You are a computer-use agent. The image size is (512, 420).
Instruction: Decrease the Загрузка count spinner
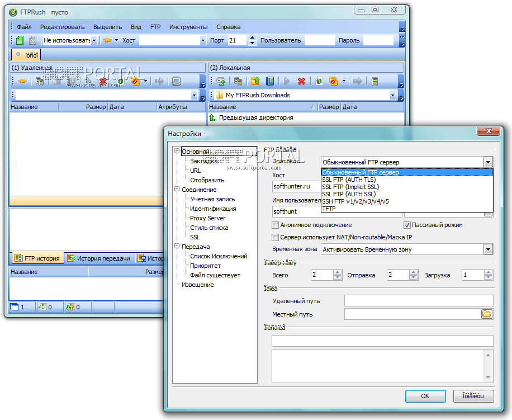(x=488, y=277)
